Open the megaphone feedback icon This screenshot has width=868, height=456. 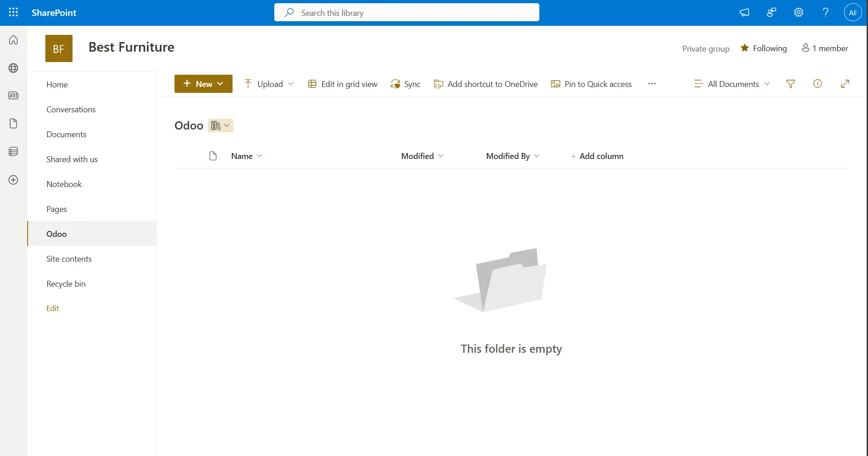point(744,13)
